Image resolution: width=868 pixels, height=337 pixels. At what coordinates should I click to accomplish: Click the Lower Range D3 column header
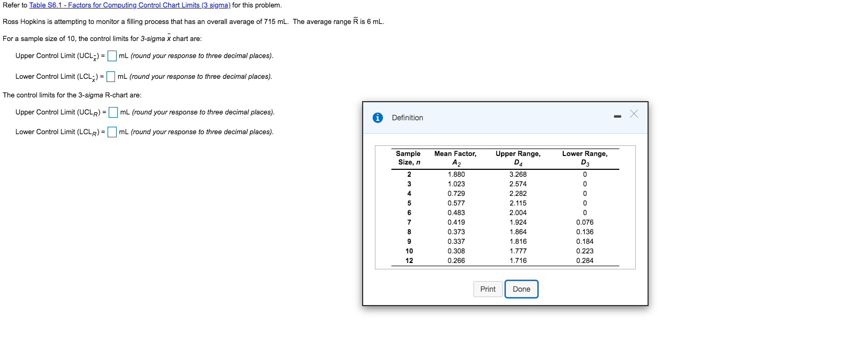click(585, 158)
